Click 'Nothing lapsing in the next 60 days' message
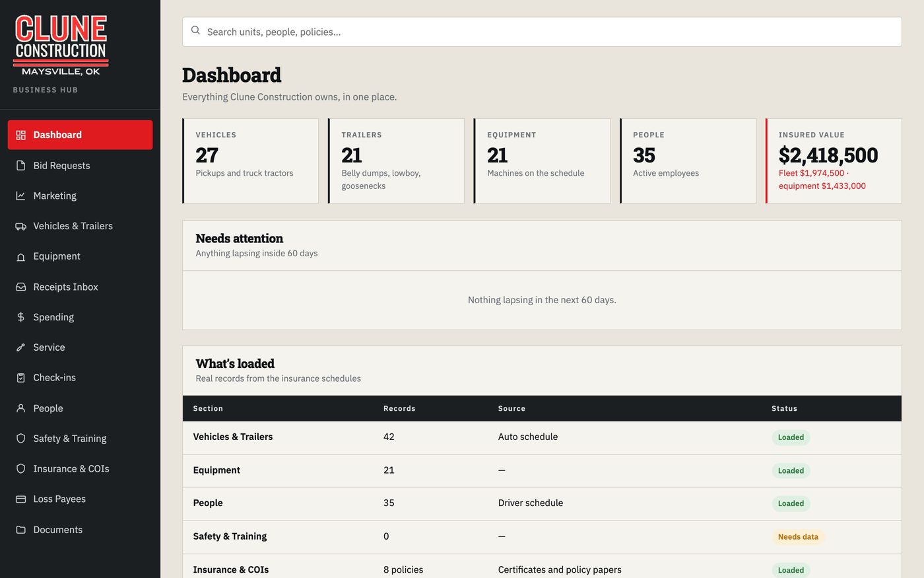924x578 pixels. [x=542, y=300]
